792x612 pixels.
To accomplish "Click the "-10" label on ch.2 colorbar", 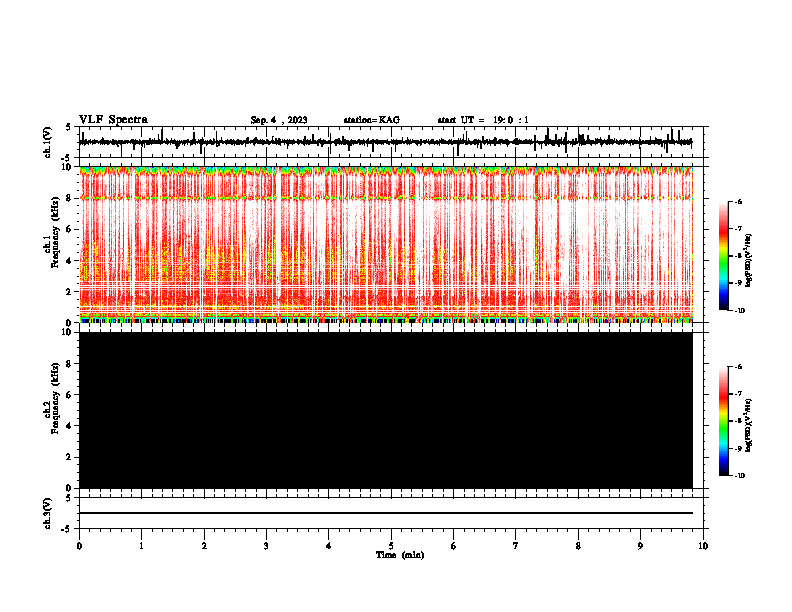I will pos(739,476).
